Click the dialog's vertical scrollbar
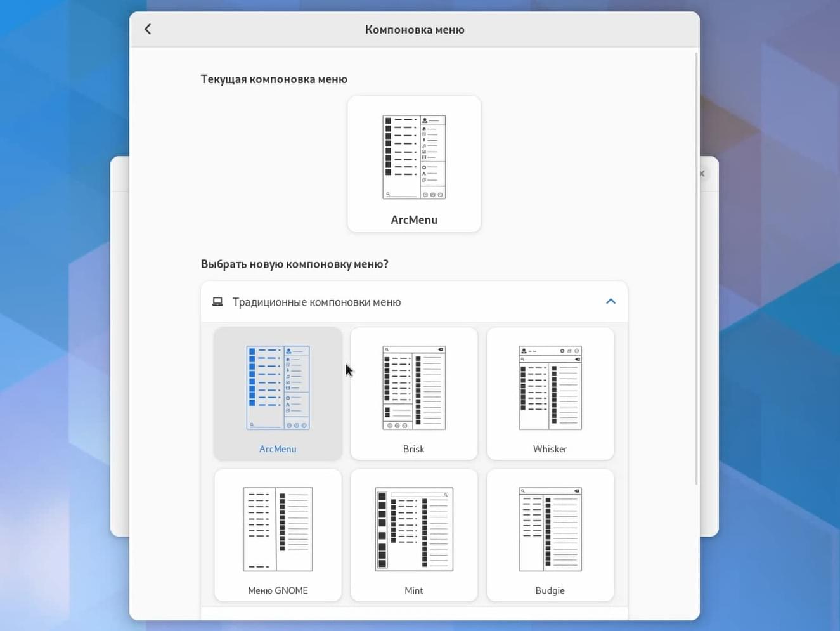 point(697,270)
